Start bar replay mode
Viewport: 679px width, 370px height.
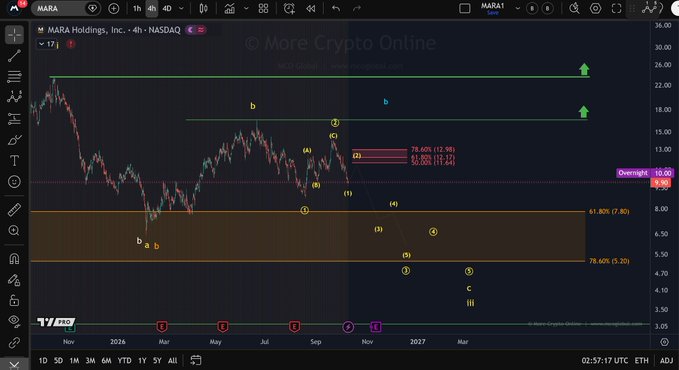(311, 8)
